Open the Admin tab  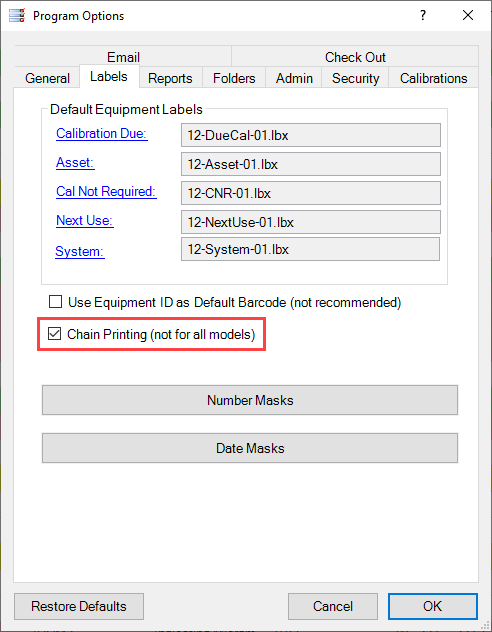(x=294, y=78)
